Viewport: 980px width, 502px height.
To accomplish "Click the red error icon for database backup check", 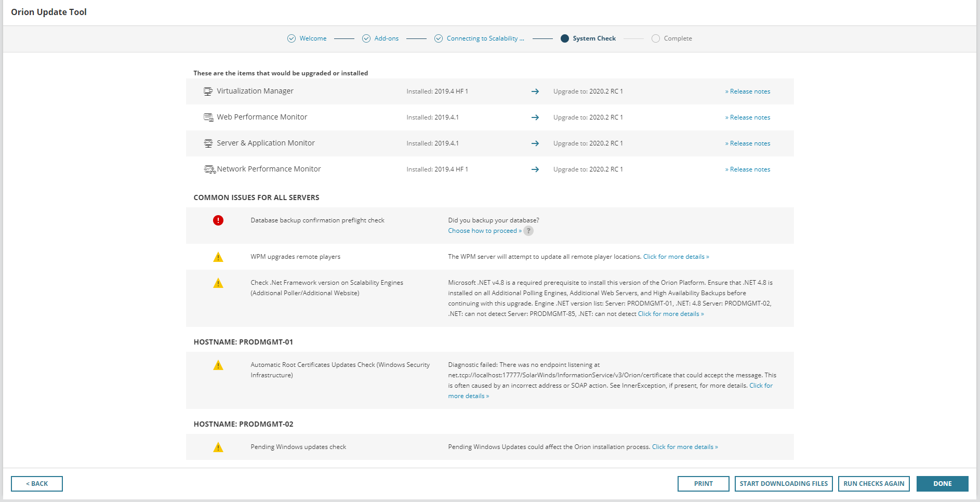I will tap(218, 220).
